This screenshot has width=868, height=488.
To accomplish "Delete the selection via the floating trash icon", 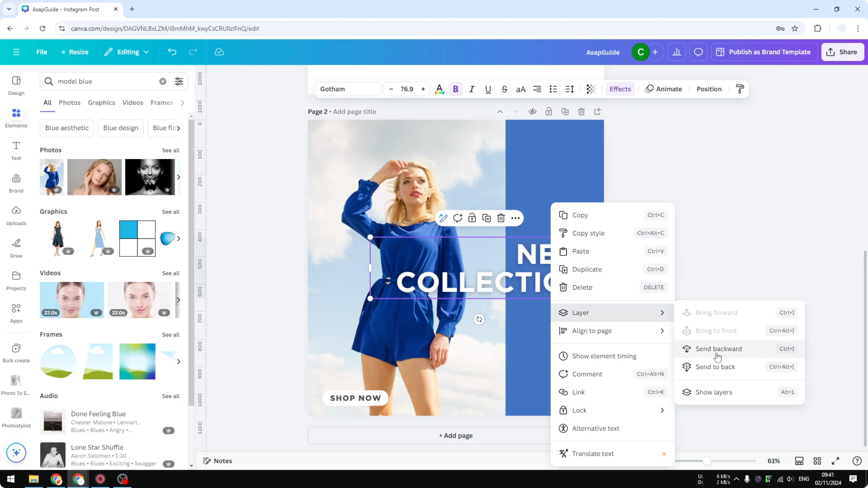I will point(501,218).
